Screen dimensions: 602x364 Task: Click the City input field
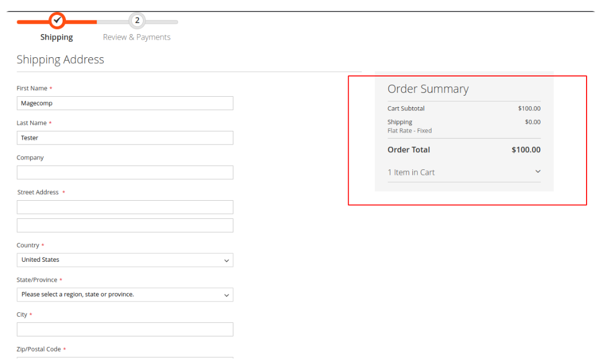tap(125, 329)
